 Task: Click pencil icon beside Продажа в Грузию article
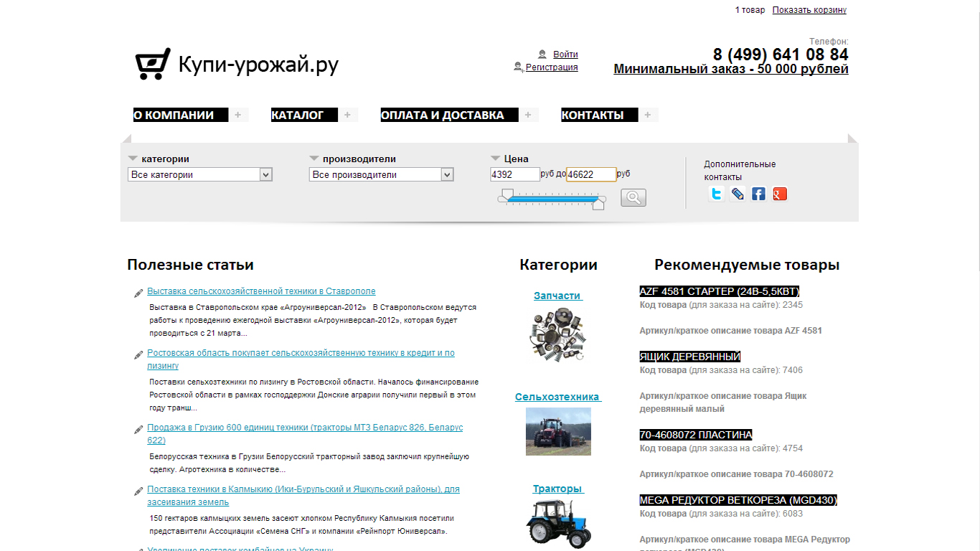[x=138, y=429]
